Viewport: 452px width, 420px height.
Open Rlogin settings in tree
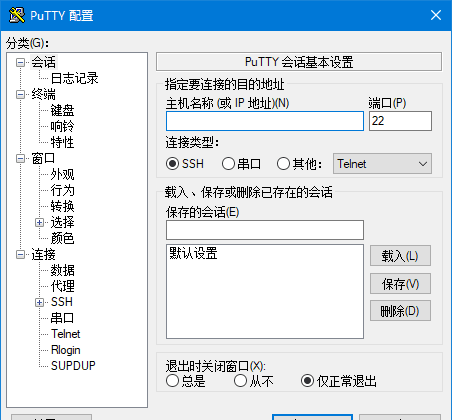tap(65, 350)
